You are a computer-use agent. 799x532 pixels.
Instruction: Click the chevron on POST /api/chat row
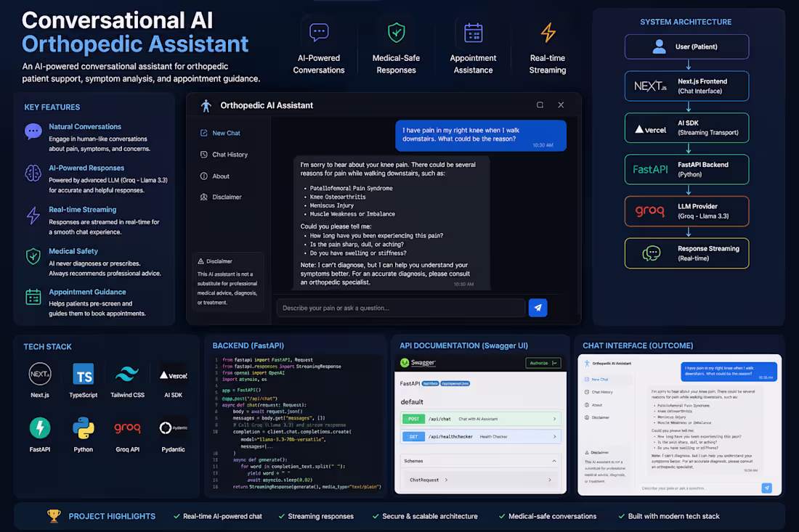point(554,419)
